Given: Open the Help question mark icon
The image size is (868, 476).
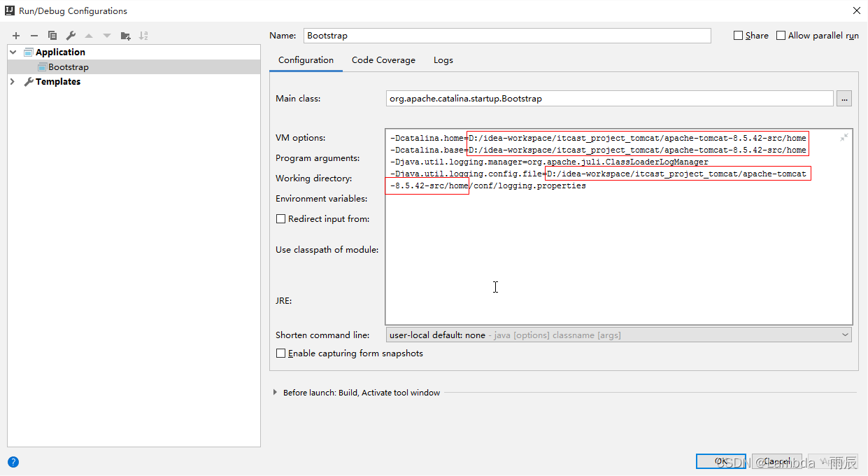Looking at the screenshot, I should pyautogui.click(x=13, y=462).
